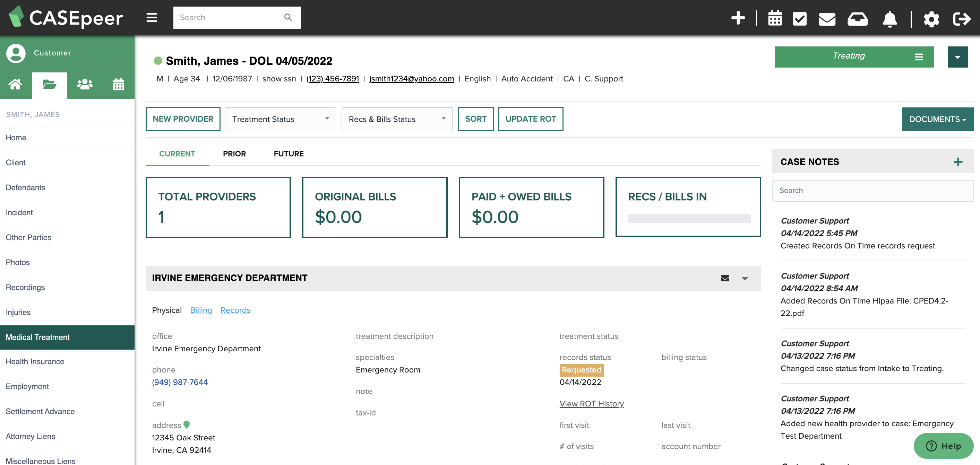
Task: Open Client in the sidebar
Action: (x=67, y=163)
